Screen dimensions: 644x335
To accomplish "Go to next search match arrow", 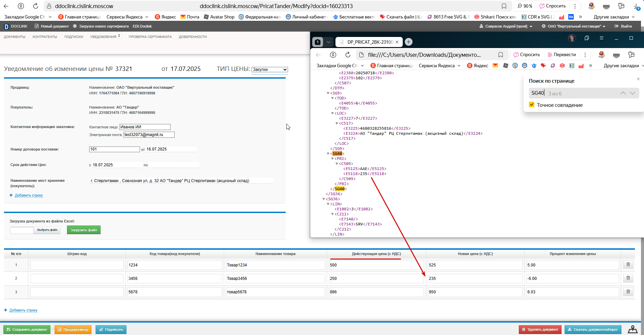I will (x=633, y=93).
